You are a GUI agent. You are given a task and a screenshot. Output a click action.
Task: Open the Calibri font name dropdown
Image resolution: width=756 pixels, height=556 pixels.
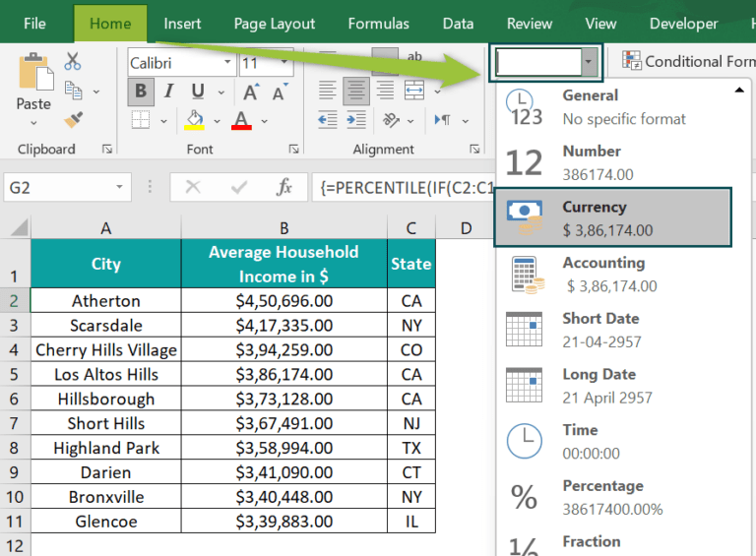(x=227, y=62)
